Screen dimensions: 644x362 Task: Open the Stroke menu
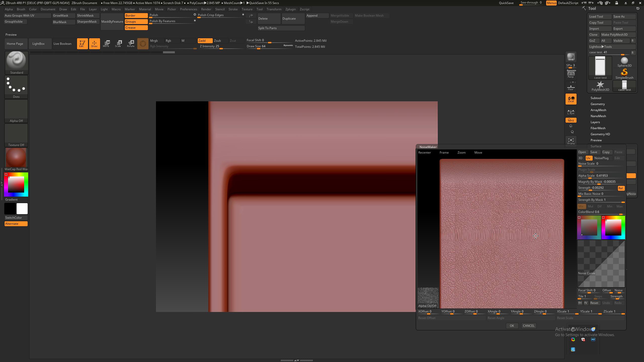233,9
